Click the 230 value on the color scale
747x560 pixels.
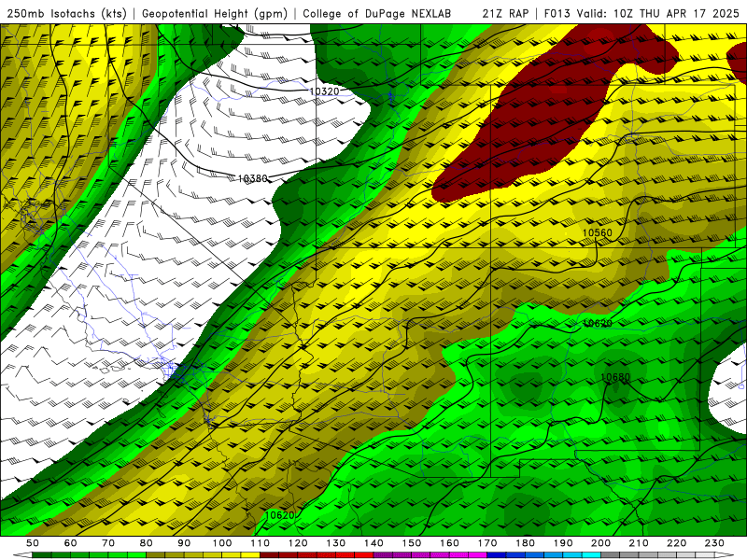(x=714, y=543)
